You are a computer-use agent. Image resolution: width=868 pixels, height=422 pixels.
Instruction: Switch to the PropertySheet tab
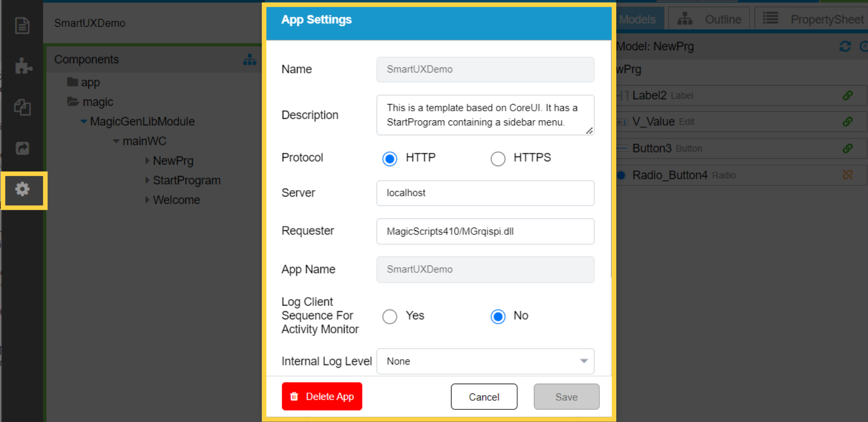click(x=814, y=19)
